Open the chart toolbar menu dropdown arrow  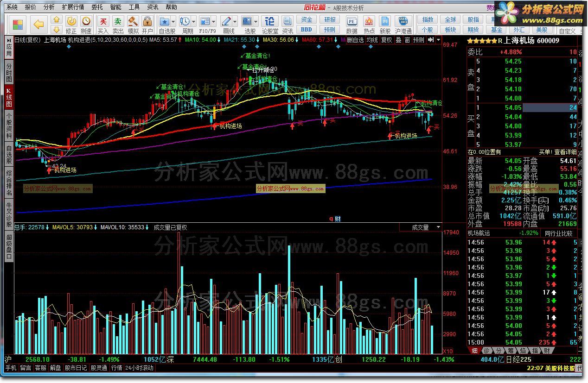439,40
